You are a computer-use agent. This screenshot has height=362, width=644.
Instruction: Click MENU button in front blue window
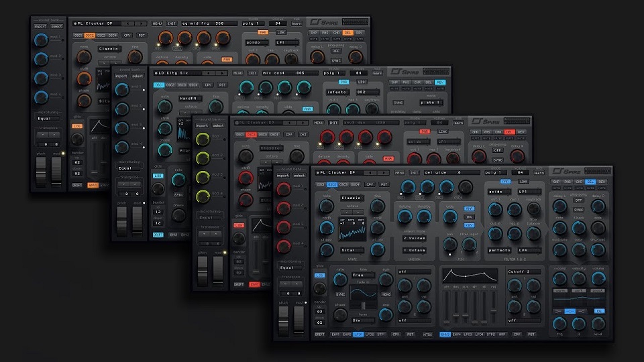pos(400,173)
